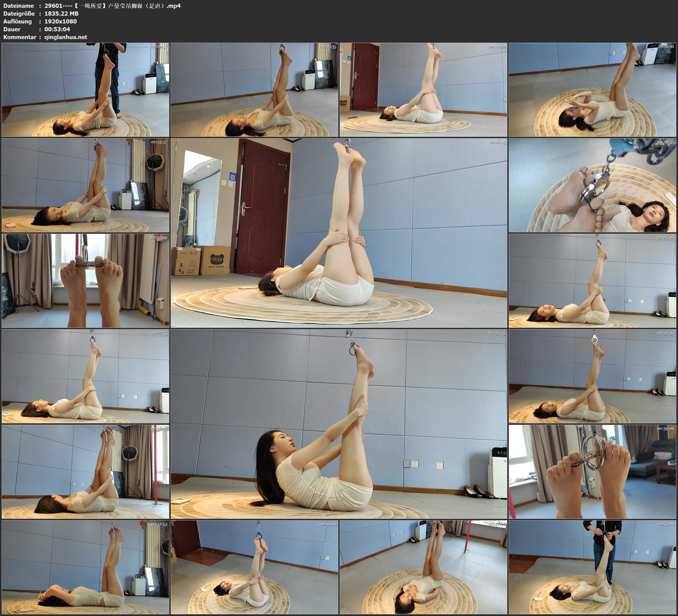Screen dimensions: 678x616
Task: Click the 00:11:10 thumbnail
Action: (592, 90)
